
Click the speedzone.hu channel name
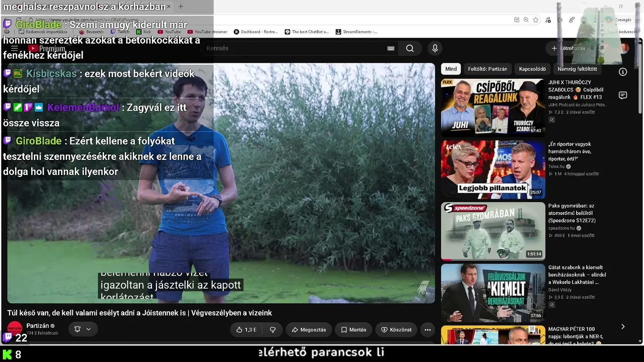coord(561,228)
